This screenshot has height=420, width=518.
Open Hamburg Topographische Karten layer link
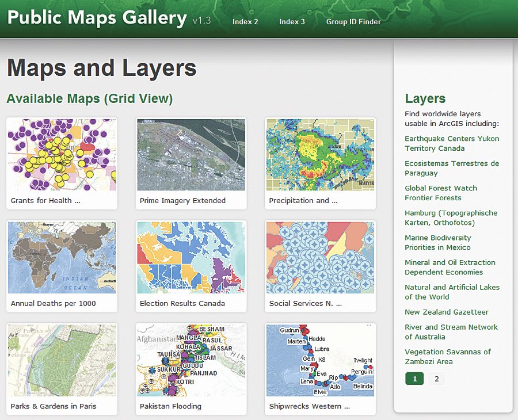click(451, 217)
